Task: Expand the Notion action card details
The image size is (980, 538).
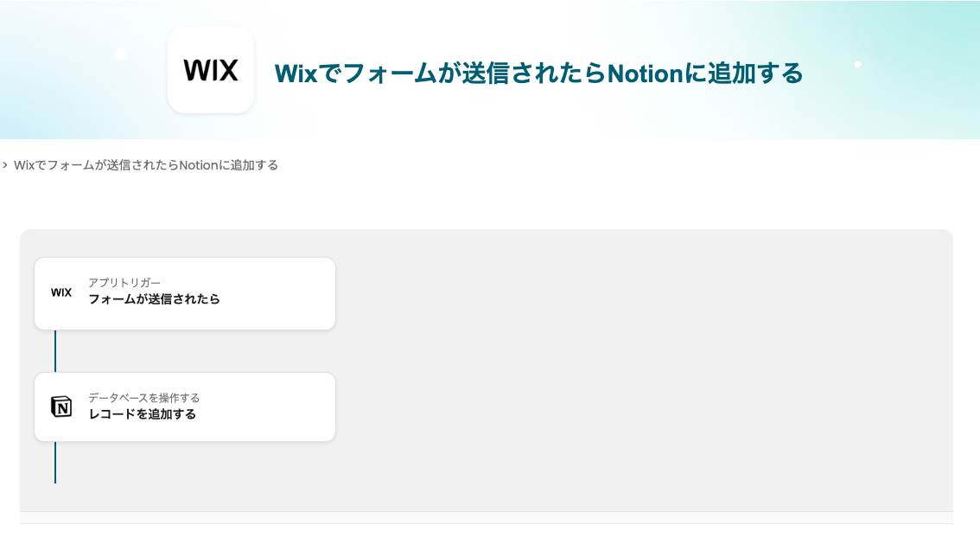Action: 184,407
